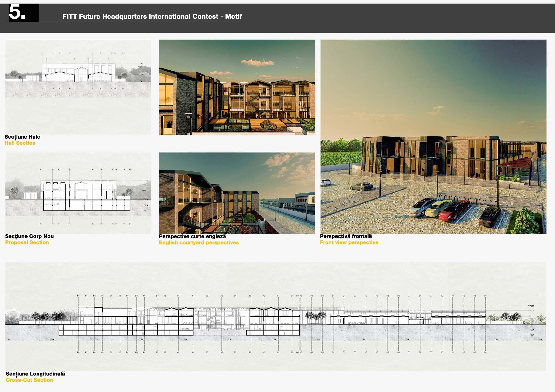Screen dimensions: 555x392
Task: Click the 'Secțiune Longitudinală' caption
Action: 35,374
